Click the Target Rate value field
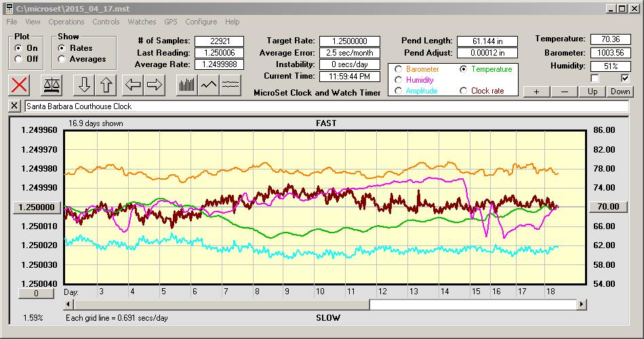This screenshot has height=339, width=644. point(350,41)
